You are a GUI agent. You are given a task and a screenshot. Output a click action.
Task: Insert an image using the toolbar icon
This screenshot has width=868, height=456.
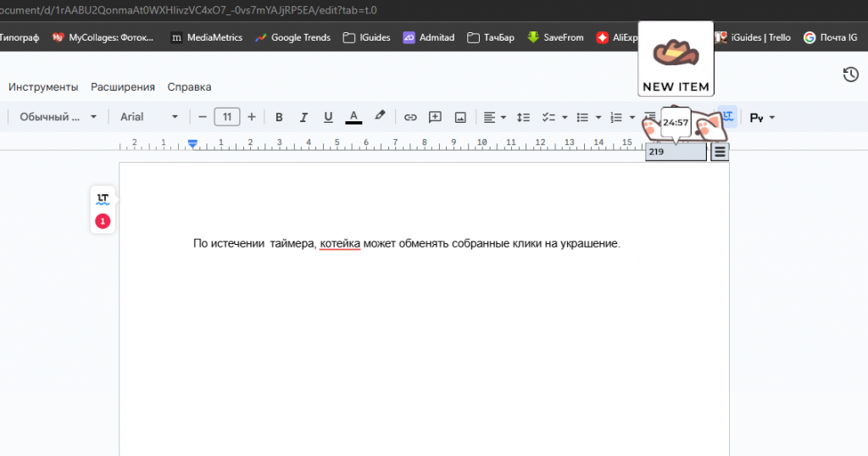point(460,117)
